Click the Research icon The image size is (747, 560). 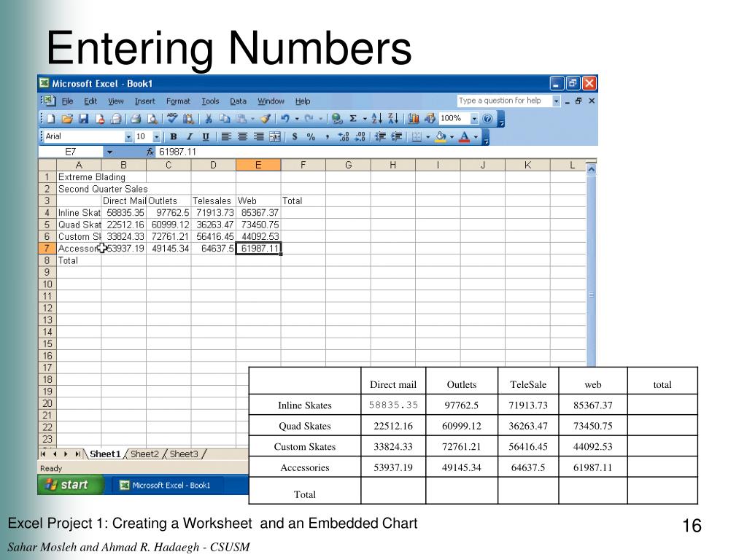pyautogui.click(x=189, y=119)
